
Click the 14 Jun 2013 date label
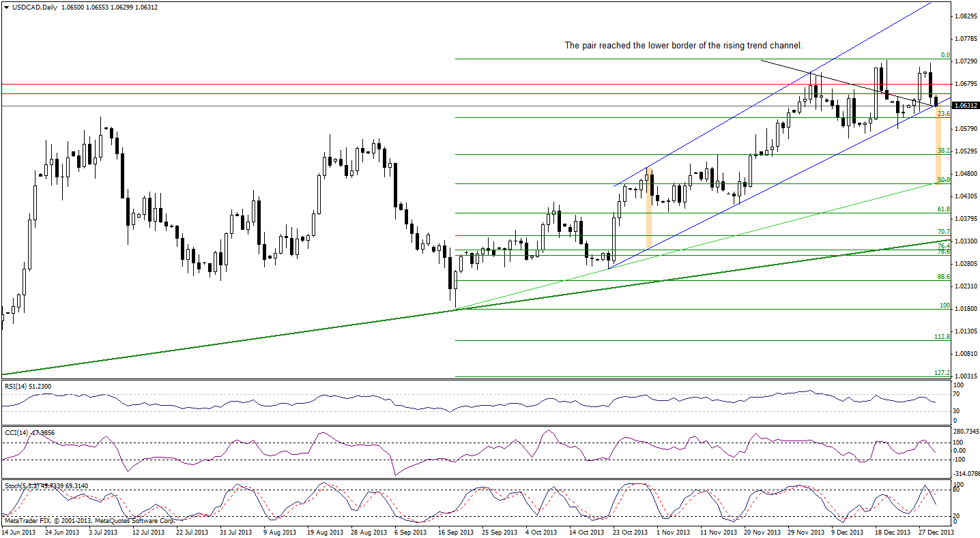click(x=18, y=532)
